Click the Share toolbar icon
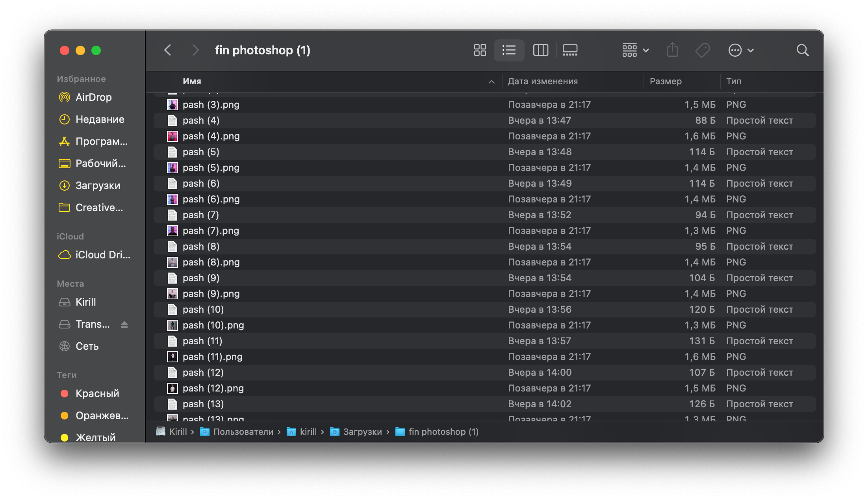 tap(672, 50)
